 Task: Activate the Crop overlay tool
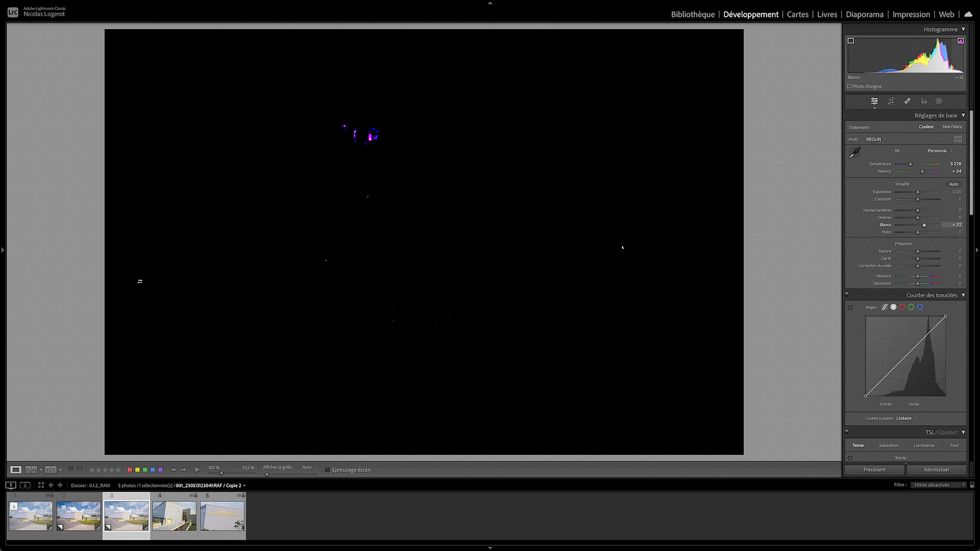[x=891, y=101]
